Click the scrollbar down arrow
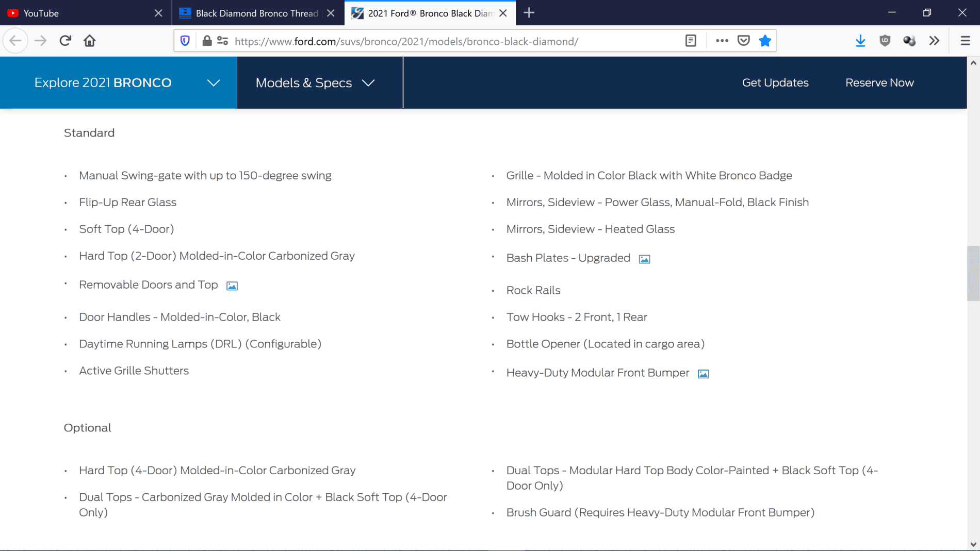This screenshot has width=980, height=551. click(973, 544)
